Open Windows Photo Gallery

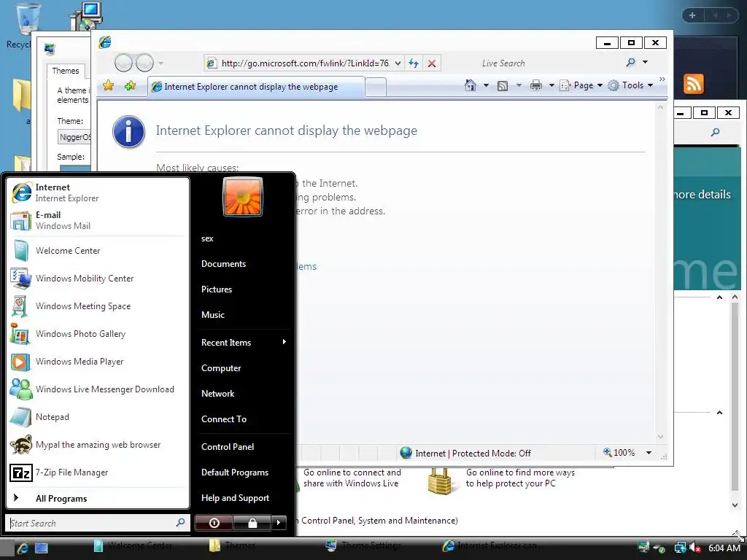[x=98, y=334]
